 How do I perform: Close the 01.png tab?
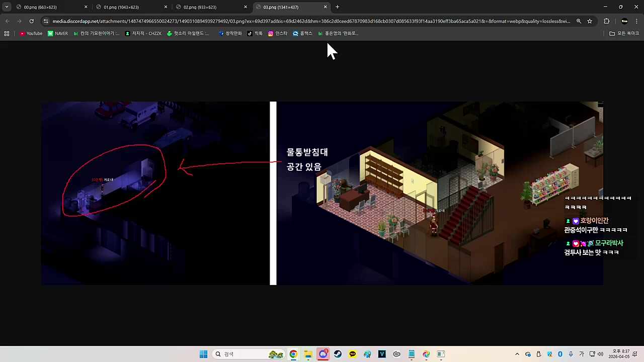(x=166, y=7)
